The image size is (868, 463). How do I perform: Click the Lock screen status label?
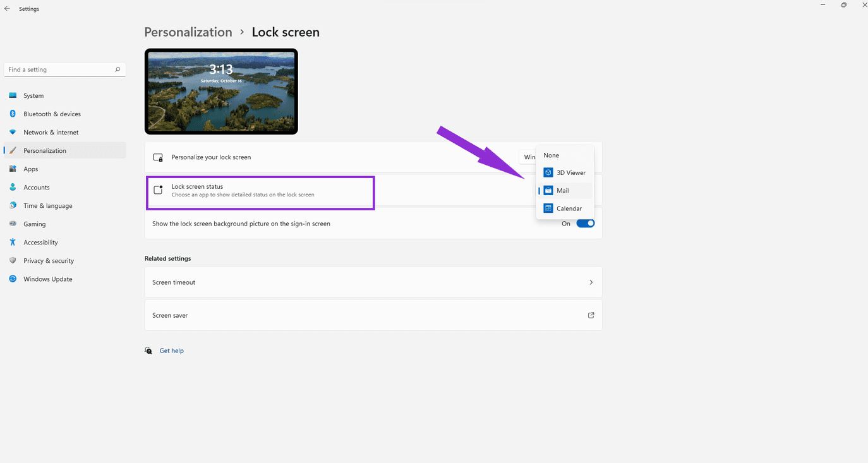(197, 186)
